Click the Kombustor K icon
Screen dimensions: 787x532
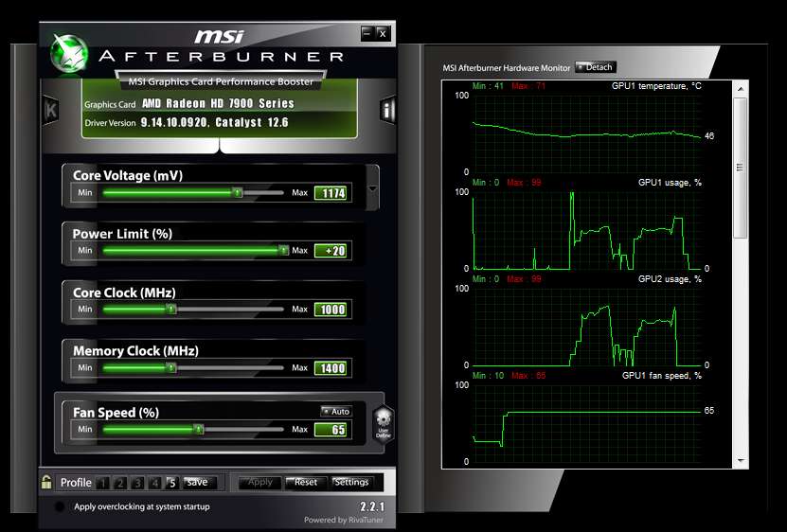coord(50,109)
